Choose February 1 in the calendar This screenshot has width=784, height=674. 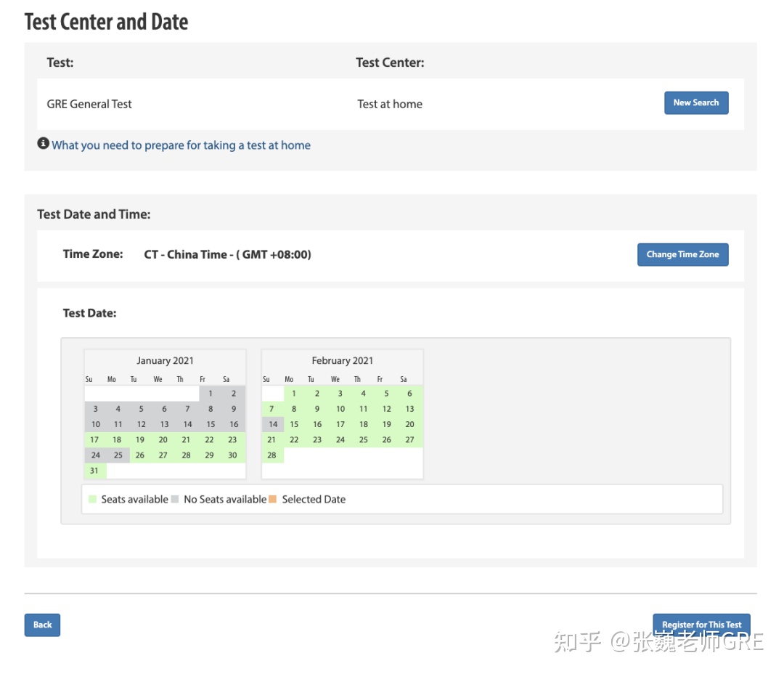294,394
